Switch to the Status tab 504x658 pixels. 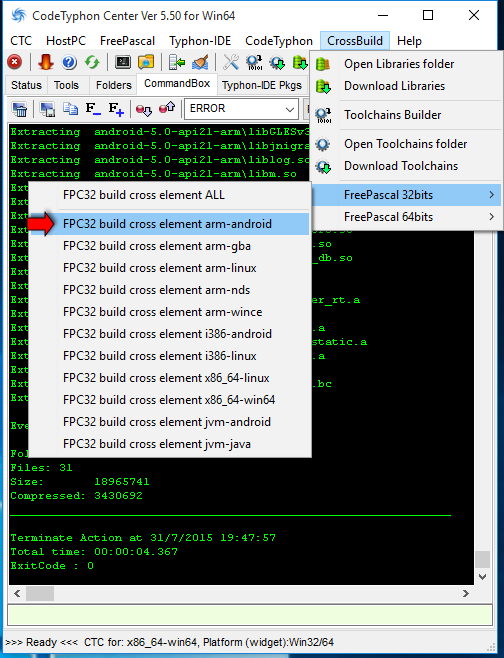pyautogui.click(x=26, y=85)
